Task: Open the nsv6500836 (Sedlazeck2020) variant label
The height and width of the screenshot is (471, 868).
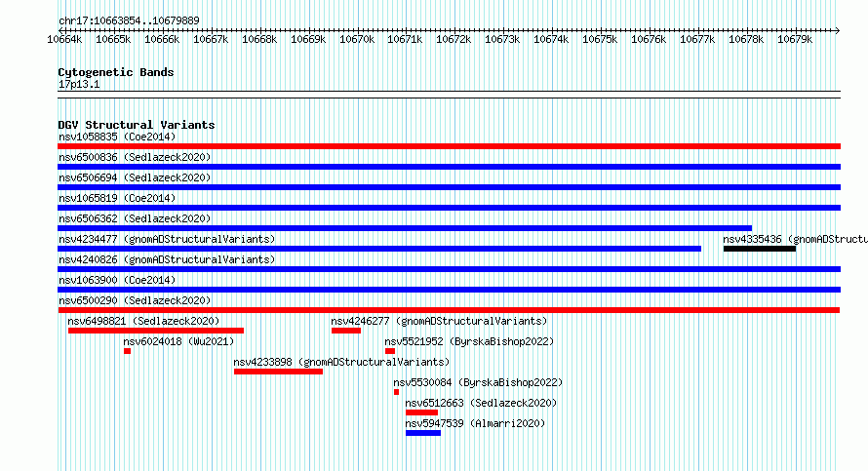Action: pyautogui.click(x=135, y=157)
